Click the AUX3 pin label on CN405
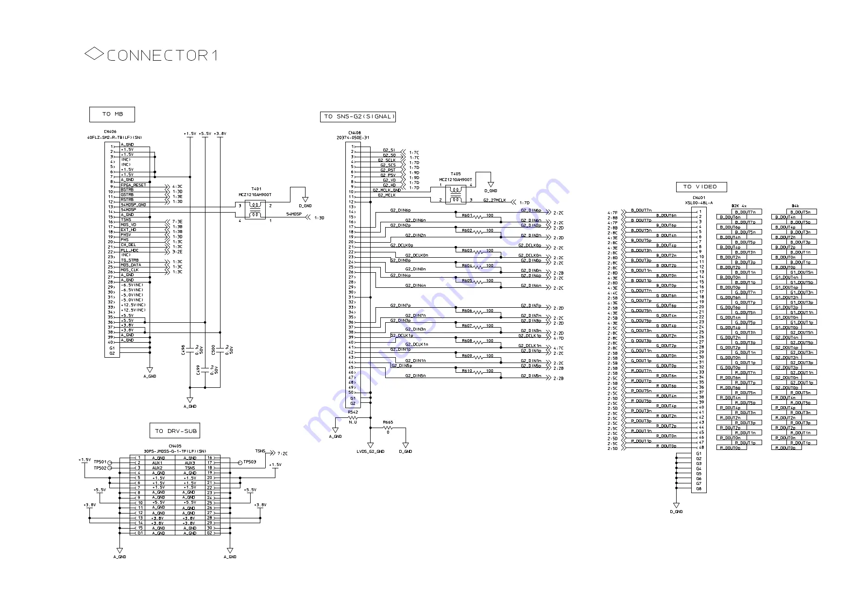 coord(190,463)
